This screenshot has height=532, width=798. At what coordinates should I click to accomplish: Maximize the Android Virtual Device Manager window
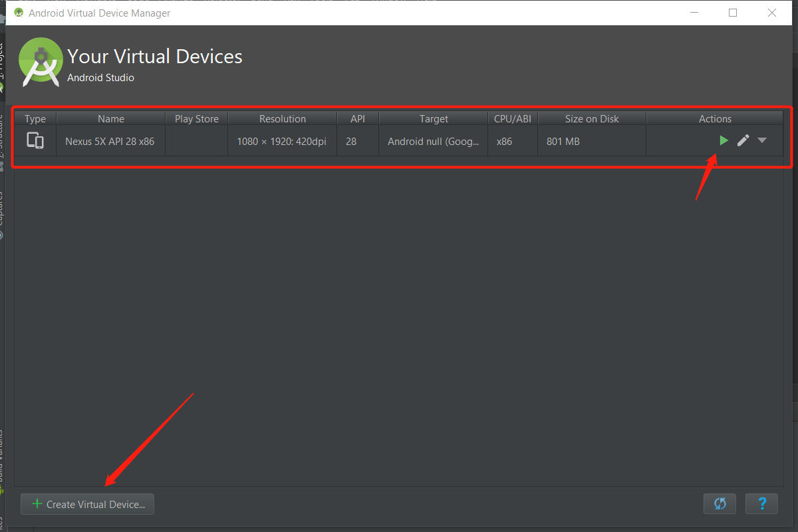point(733,13)
